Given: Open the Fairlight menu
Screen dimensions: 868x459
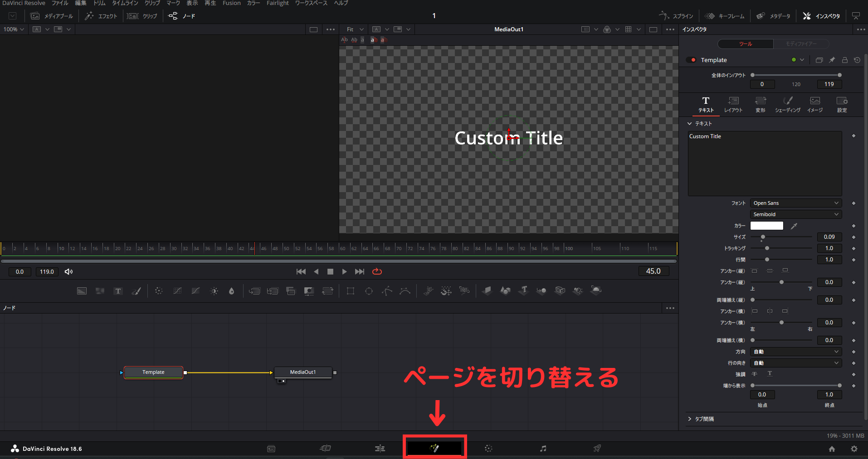Looking at the screenshot, I should (278, 3).
